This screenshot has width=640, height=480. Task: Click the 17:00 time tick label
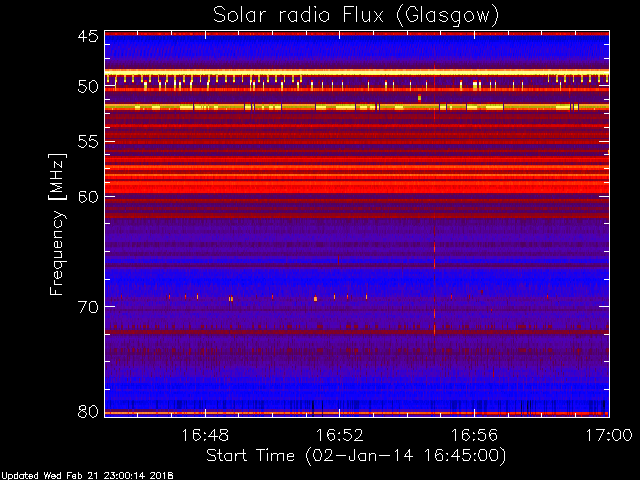[x=609, y=435]
